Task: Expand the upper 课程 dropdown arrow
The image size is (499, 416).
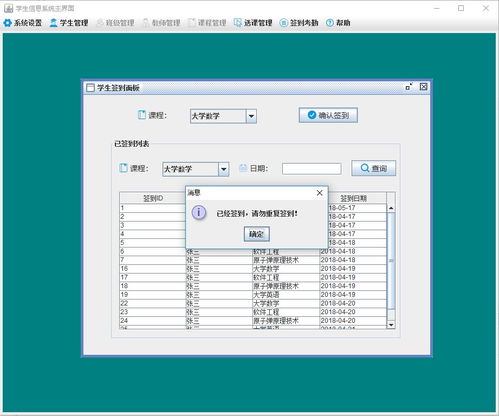Action: pos(251,116)
